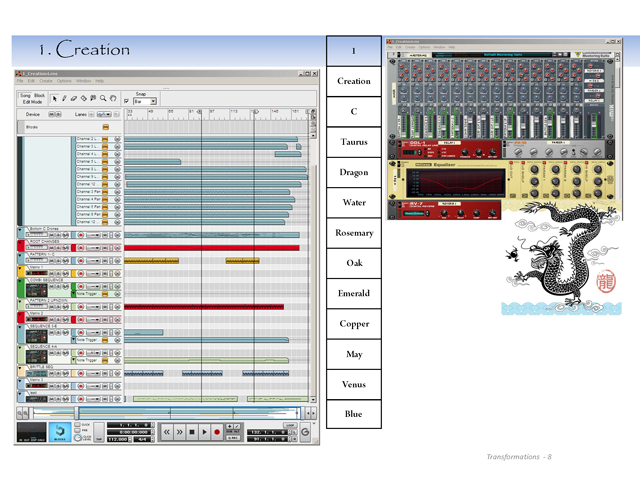The width and height of the screenshot is (640, 480).
Task: Collapse the Matrix 2 track
Action: point(20,314)
